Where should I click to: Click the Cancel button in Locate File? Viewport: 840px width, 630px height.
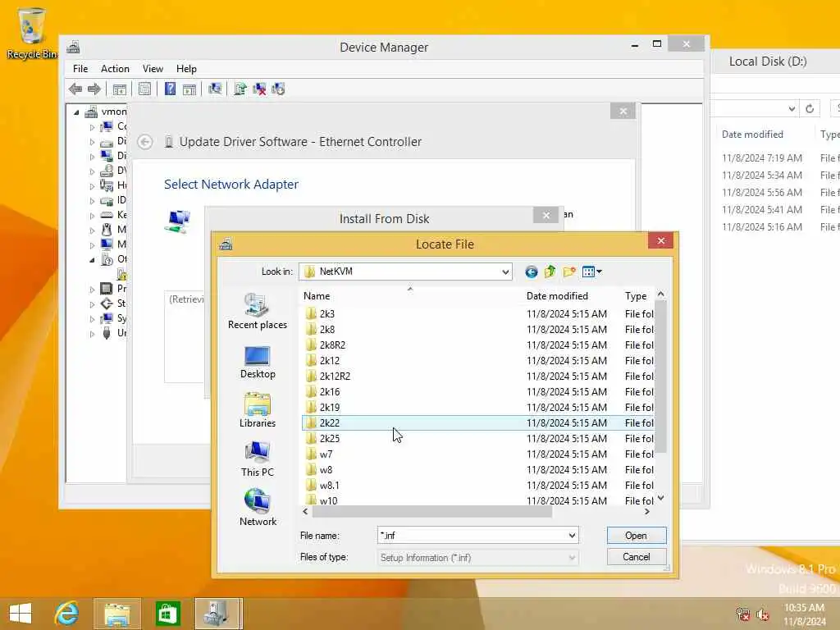point(636,557)
